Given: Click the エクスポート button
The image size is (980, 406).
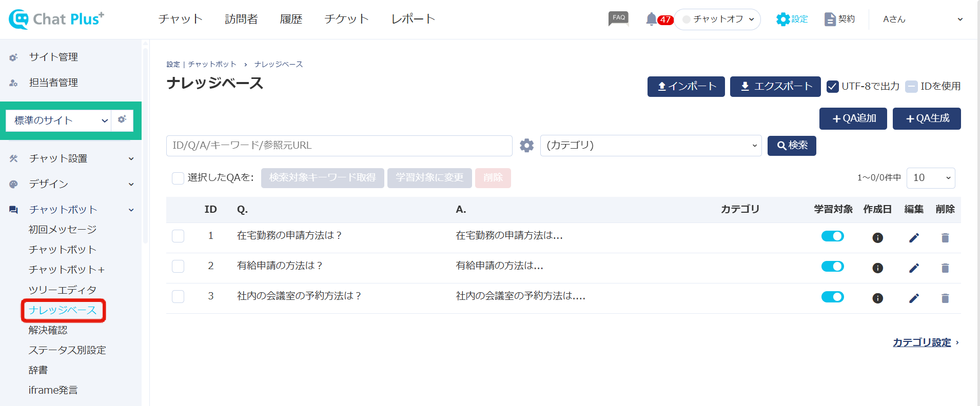Looking at the screenshot, I should pos(775,87).
